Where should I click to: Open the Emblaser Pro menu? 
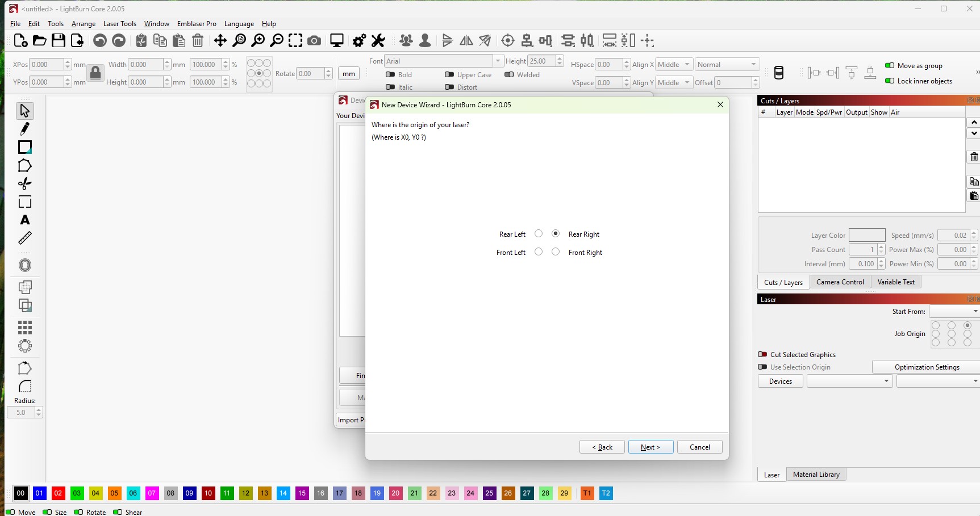click(197, 24)
